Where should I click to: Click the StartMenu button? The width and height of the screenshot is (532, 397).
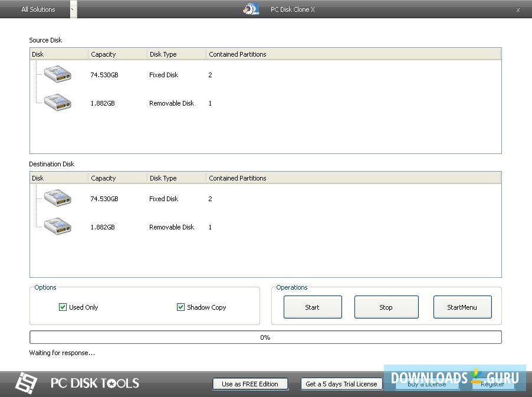(x=462, y=307)
